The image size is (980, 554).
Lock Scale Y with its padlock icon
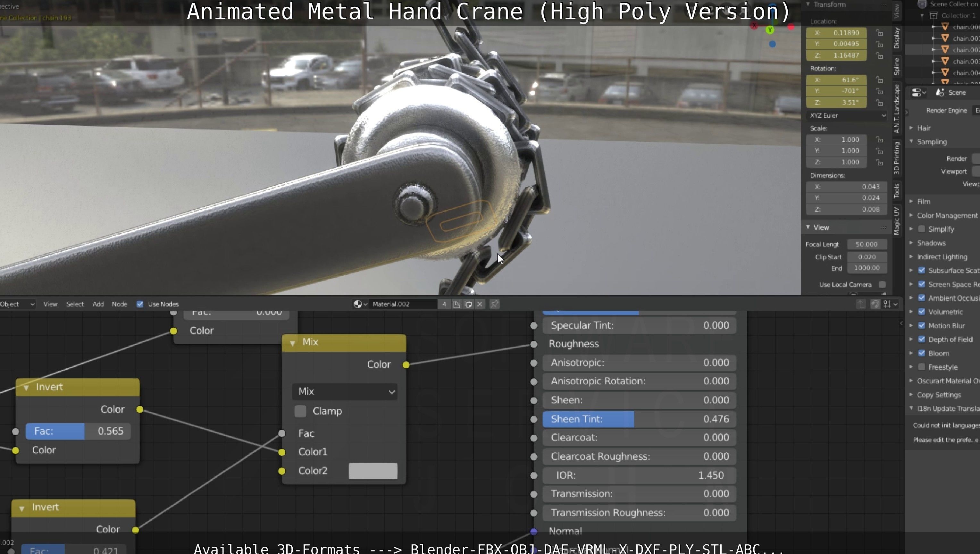click(x=879, y=151)
